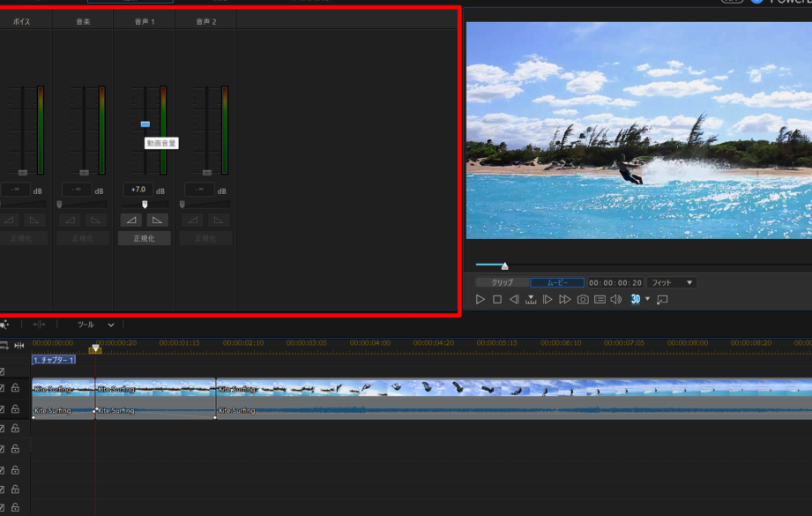Click the 音楽 gain slider thumb
The height and width of the screenshot is (516, 812).
coord(59,204)
